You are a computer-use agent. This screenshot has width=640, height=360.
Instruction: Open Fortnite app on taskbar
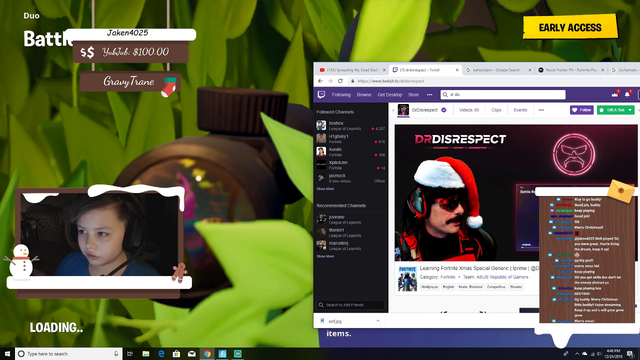[222, 353]
